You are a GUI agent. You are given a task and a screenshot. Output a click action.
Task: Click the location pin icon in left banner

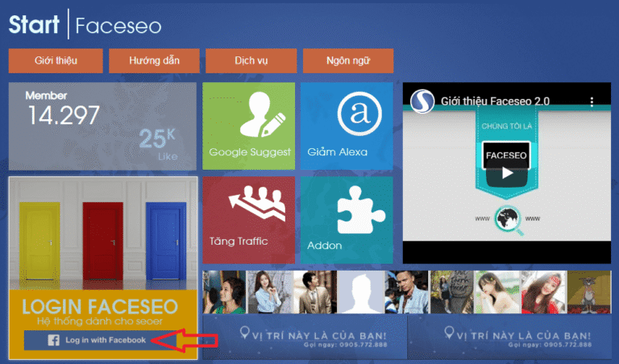[245, 333]
